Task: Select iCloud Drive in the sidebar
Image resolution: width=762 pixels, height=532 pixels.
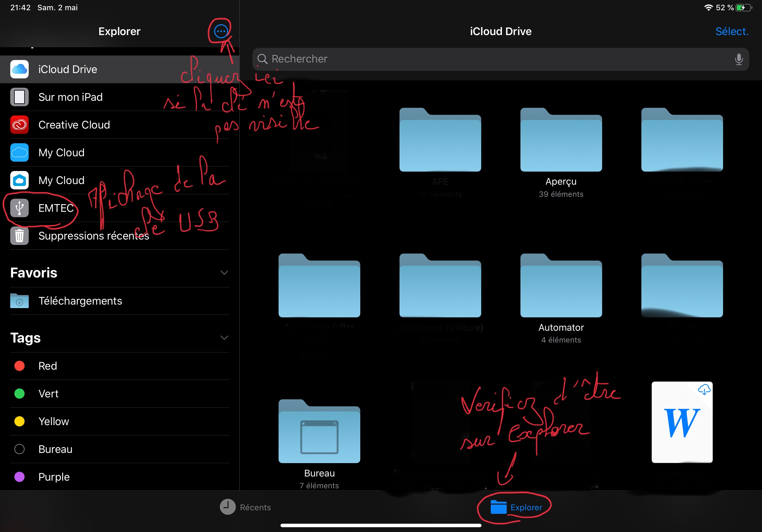Action: tap(68, 69)
